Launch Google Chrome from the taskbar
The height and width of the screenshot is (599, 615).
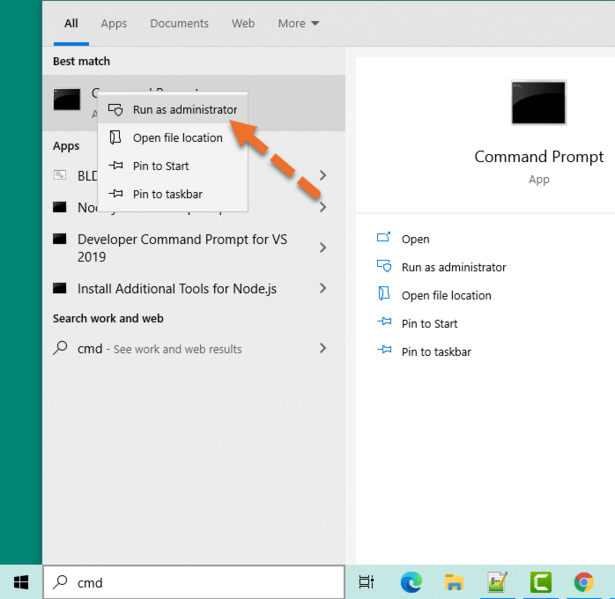tap(584, 582)
